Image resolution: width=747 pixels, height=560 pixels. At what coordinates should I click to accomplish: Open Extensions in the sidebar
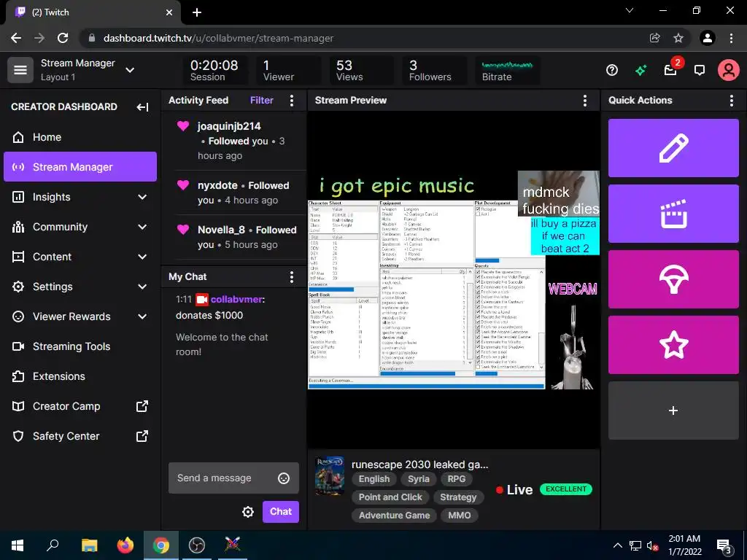[80, 376]
